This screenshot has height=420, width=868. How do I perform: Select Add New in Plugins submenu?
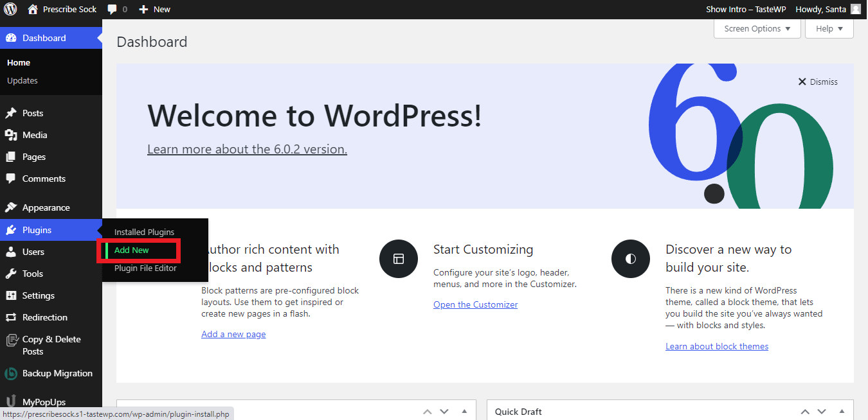(132, 250)
